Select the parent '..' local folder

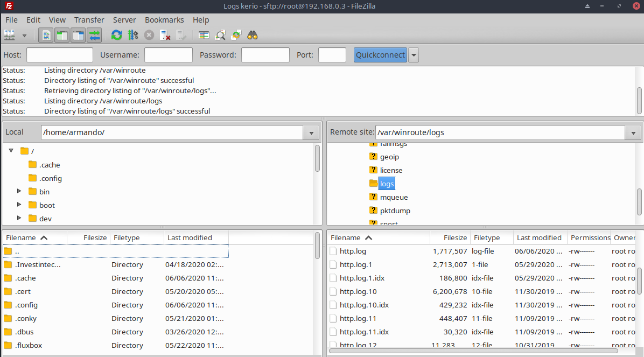pos(115,251)
